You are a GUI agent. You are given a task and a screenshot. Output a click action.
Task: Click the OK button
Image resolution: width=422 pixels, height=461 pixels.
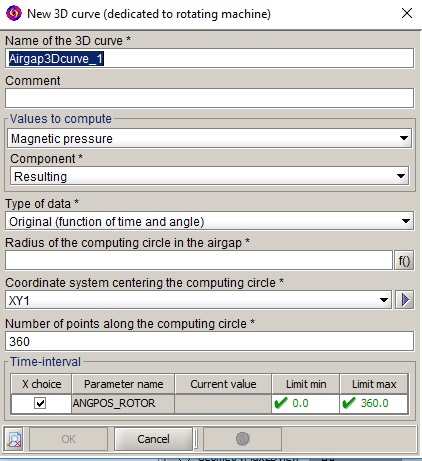68,439
